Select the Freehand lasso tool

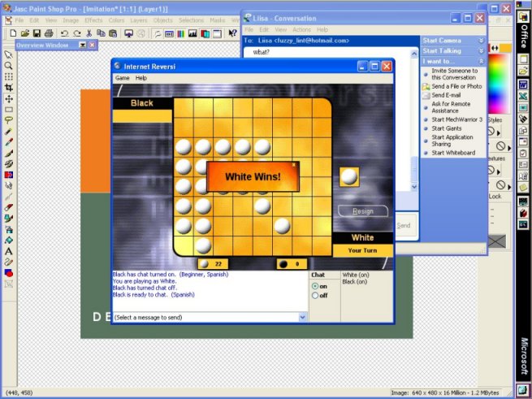click(x=8, y=120)
